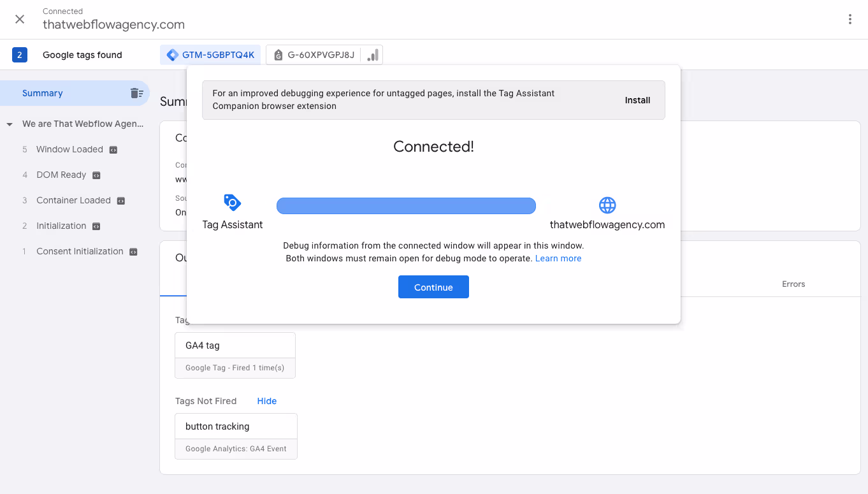Click the Tag Assistant tag icon
The width and height of the screenshot is (868, 494).
(233, 203)
